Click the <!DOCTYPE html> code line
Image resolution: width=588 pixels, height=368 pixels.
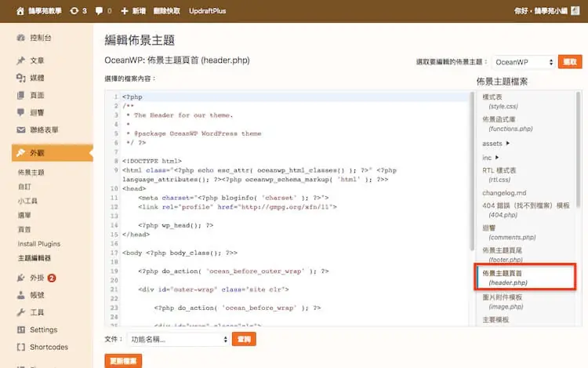pos(152,161)
